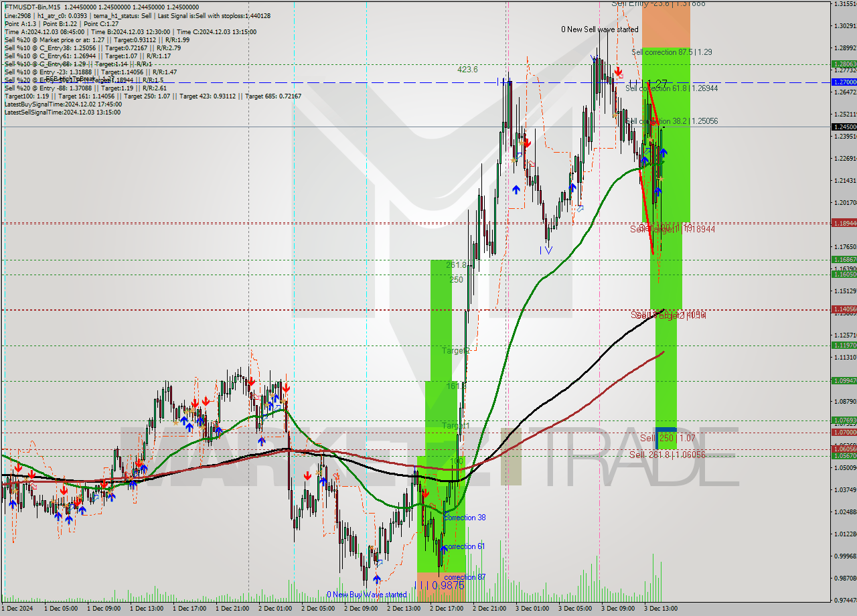
Task: Click the '| | | 0.9875' blue label
Action: 439,585
